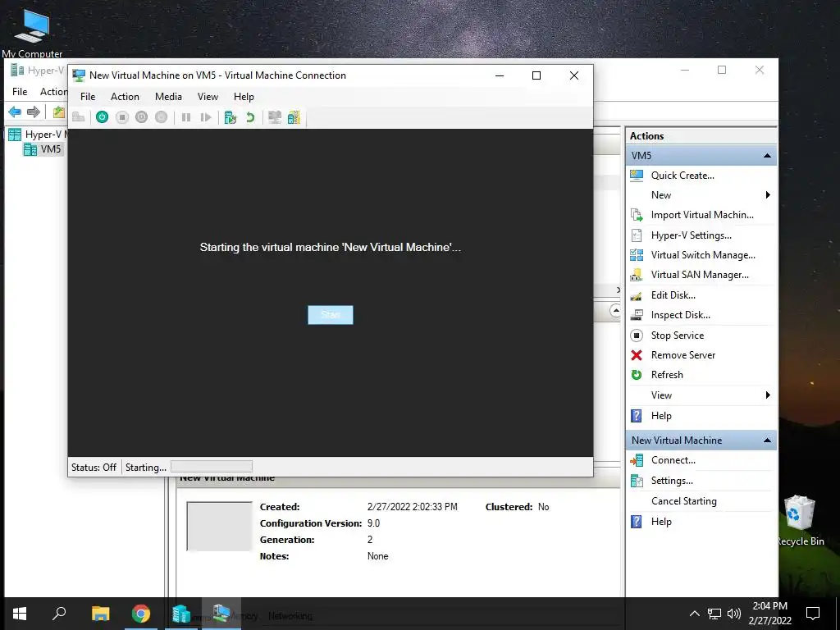Click Help label under New Virtual Machine actions

(661, 522)
